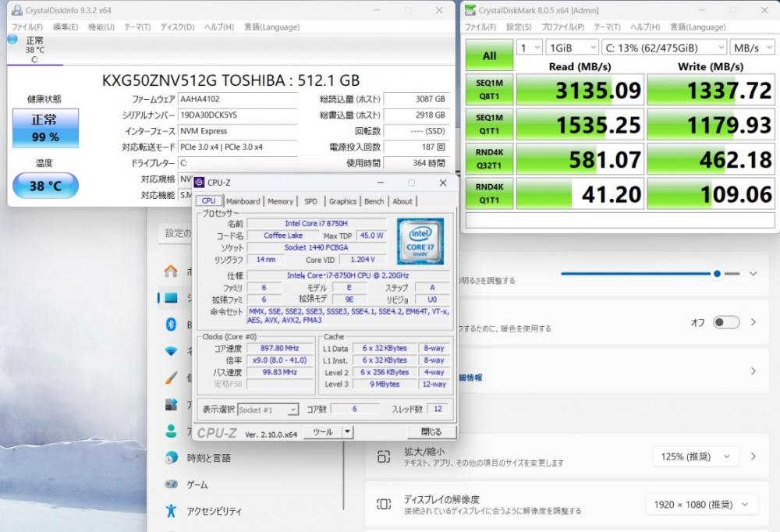Open the 1GiB test size dropdown

(x=572, y=48)
